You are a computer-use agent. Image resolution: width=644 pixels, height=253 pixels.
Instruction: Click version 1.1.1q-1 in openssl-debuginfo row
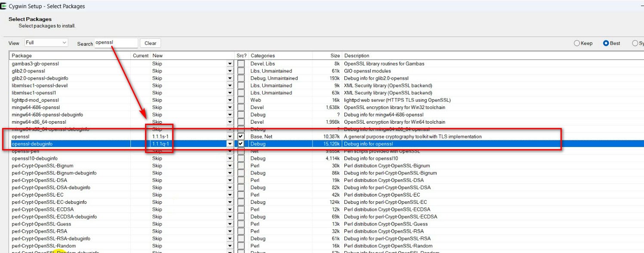161,144
